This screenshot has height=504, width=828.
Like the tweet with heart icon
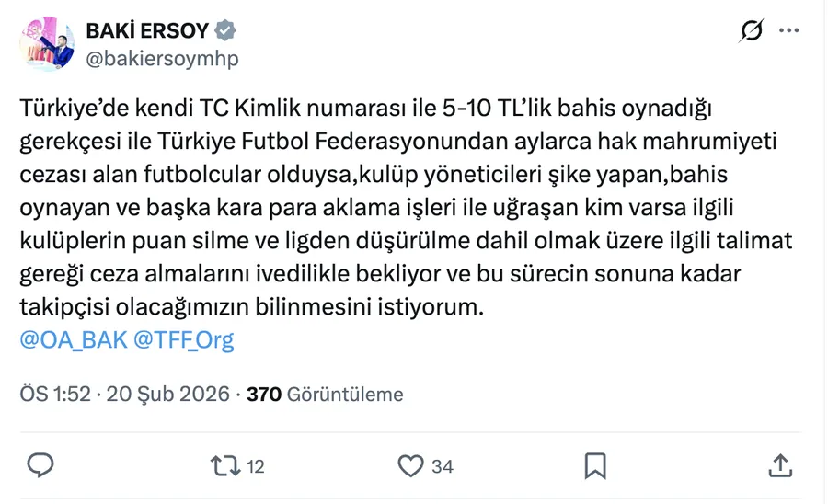coord(410,465)
